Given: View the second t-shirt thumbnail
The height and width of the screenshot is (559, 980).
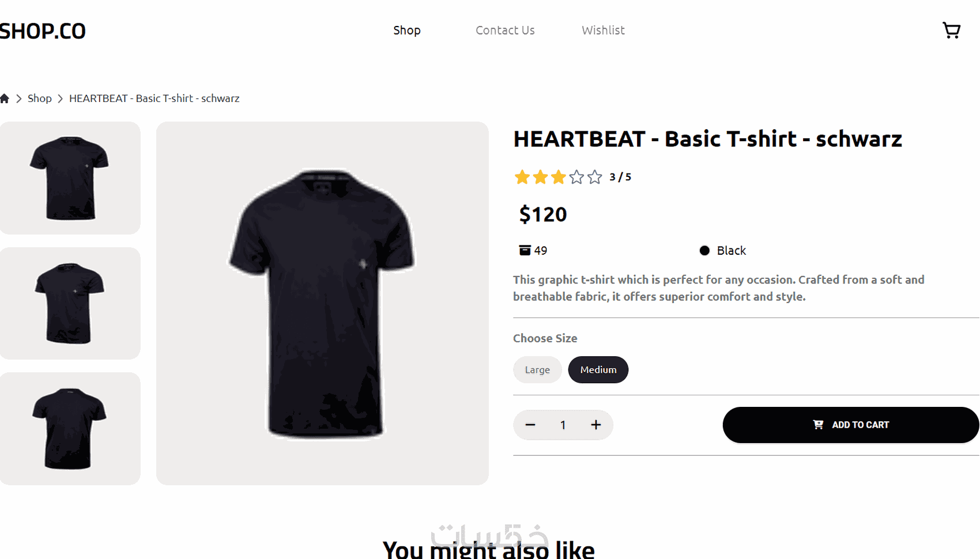Looking at the screenshot, I should click(70, 303).
